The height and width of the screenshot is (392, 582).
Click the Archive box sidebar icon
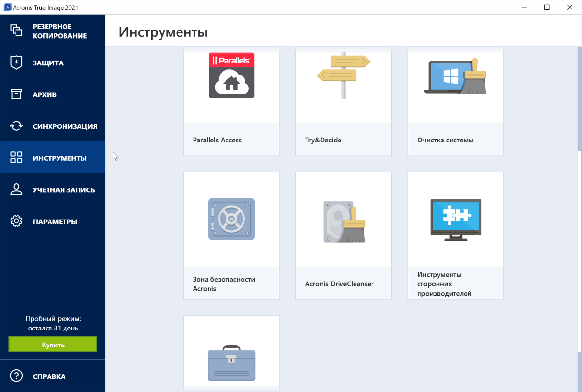pos(16,94)
